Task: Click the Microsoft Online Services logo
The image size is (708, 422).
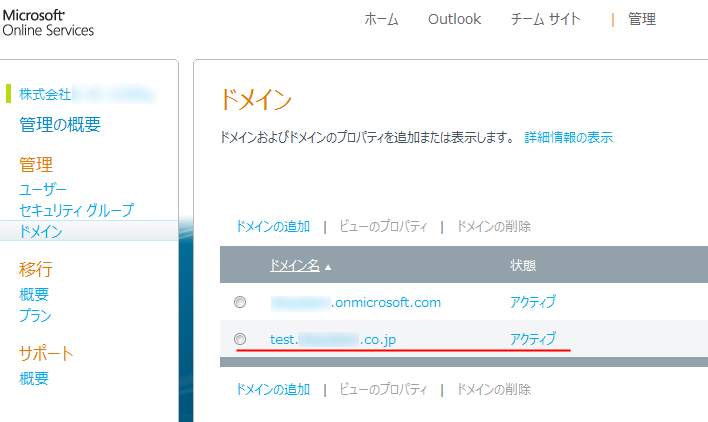Action: pos(48,23)
